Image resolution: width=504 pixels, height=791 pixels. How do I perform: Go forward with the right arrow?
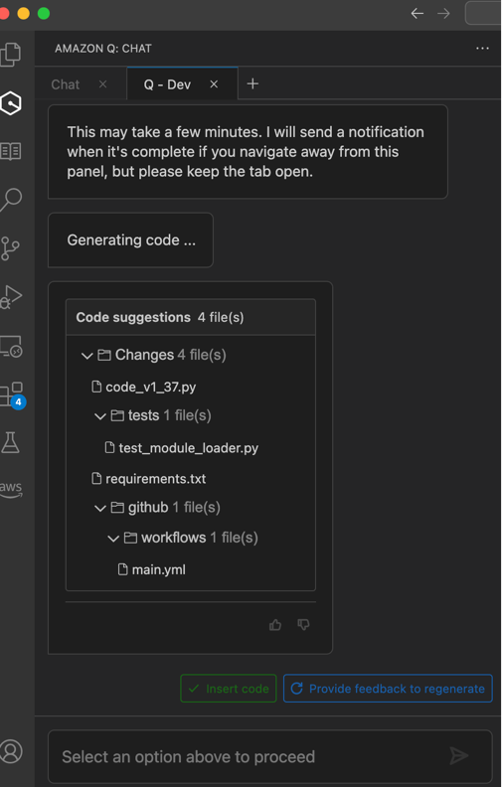443,13
